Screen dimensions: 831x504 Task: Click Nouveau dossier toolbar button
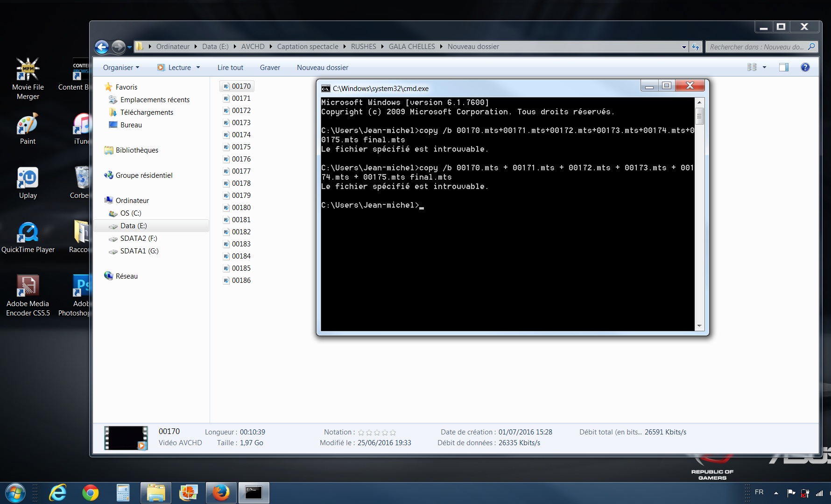click(x=323, y=67)
